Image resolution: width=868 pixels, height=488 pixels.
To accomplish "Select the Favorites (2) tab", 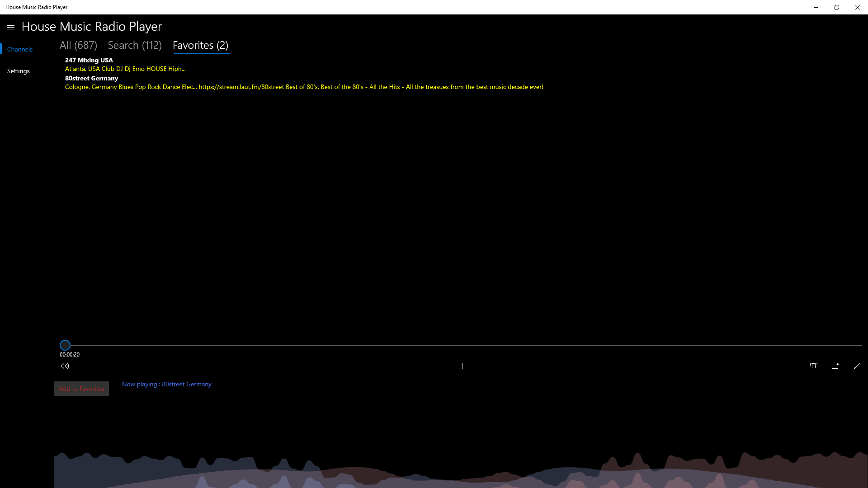I will coord(200,45).
